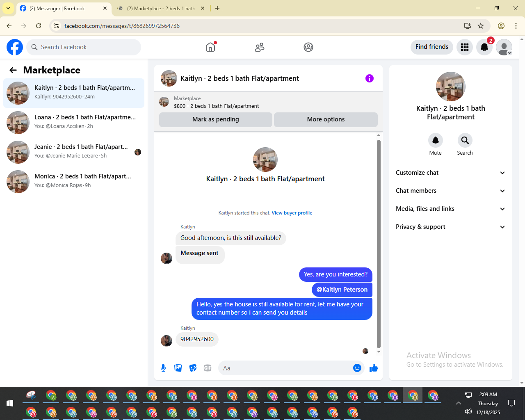The width and height of the screenshot is (525, 420).
Task: Open Windows notification center
Action: (x=511, y=403)
